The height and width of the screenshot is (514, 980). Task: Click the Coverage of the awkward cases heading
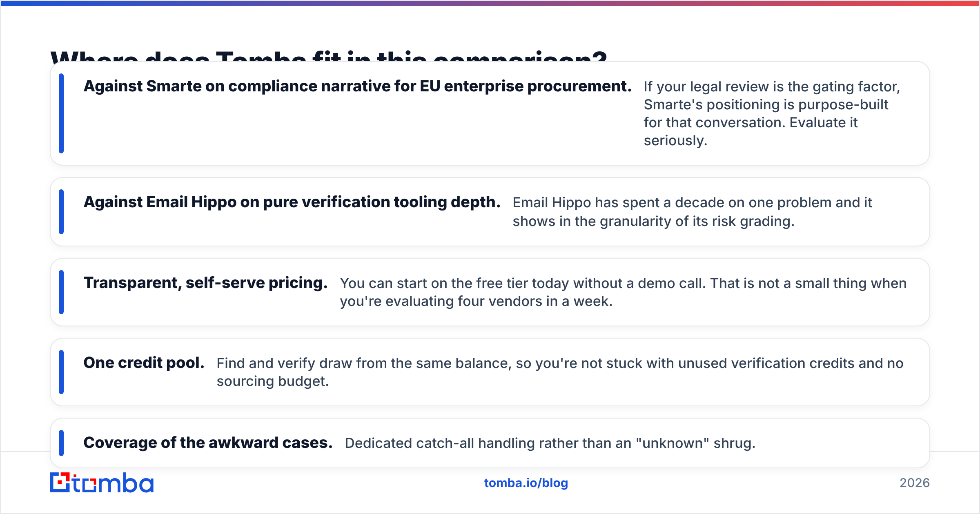(208, 443)
